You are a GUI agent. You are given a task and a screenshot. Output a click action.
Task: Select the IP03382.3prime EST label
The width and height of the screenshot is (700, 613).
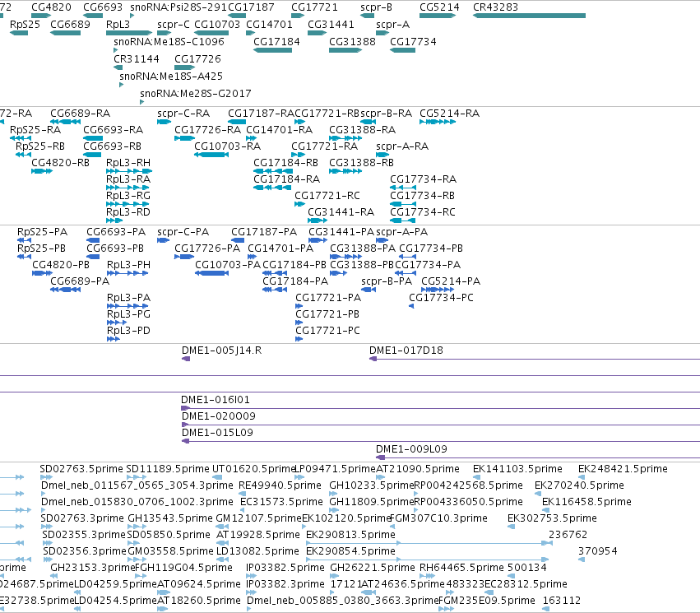pyautogui.click(x=285, y=584)
